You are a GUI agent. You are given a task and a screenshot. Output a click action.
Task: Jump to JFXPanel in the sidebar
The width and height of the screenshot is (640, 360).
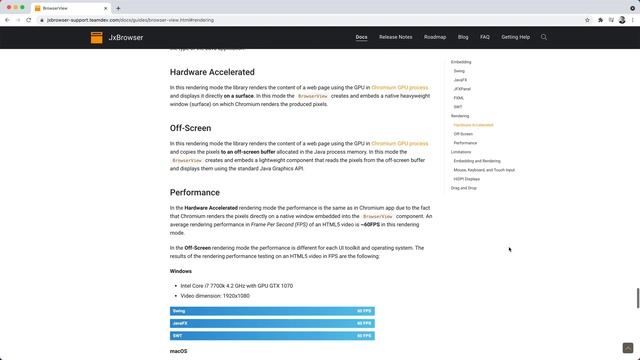[462, 89]
